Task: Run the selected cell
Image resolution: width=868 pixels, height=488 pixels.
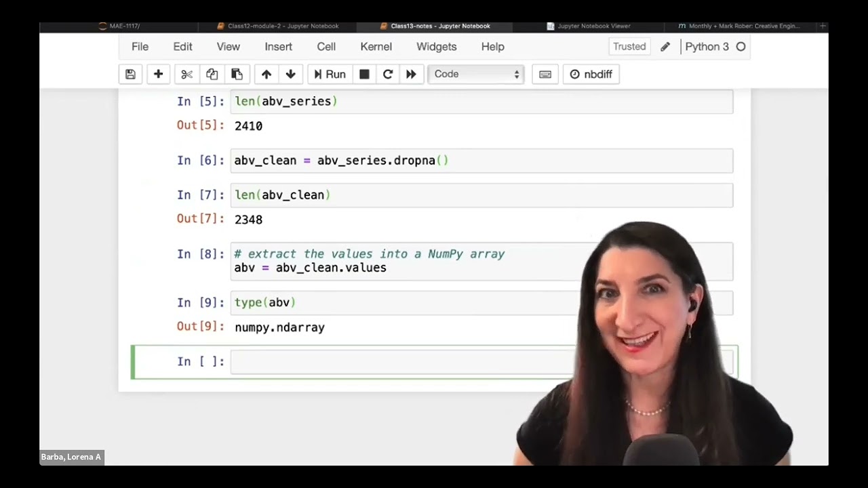Action: 330,74
